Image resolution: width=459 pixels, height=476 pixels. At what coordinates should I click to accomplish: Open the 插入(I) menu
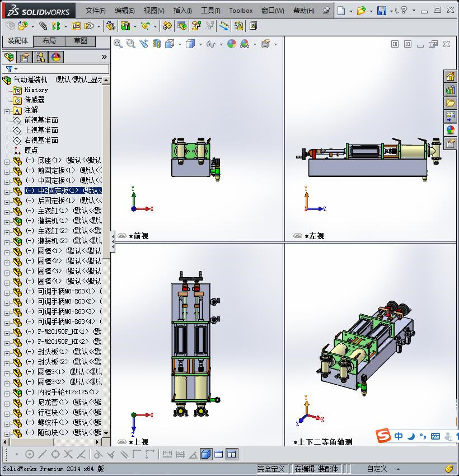coord(182,11)
